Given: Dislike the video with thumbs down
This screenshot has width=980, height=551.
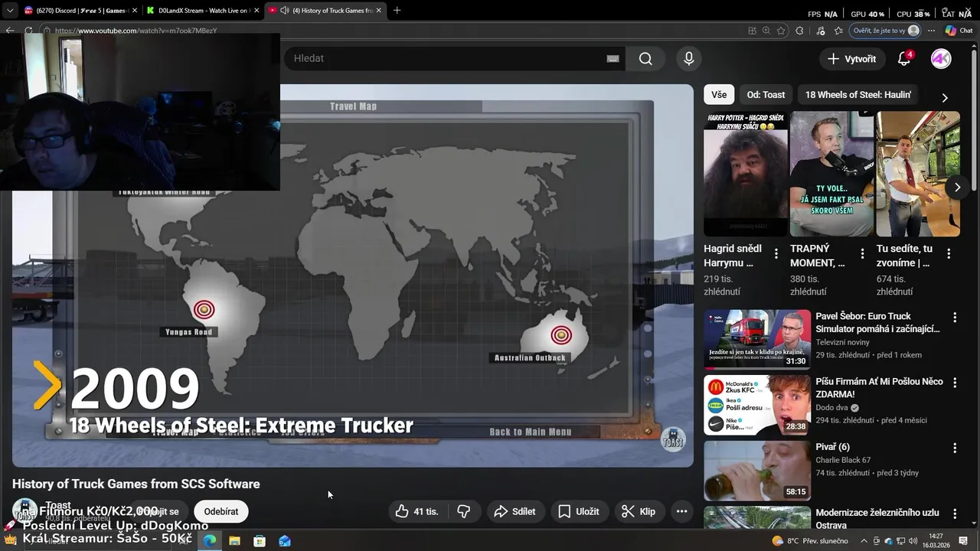Looking at the screenshot, I should 463,511.
